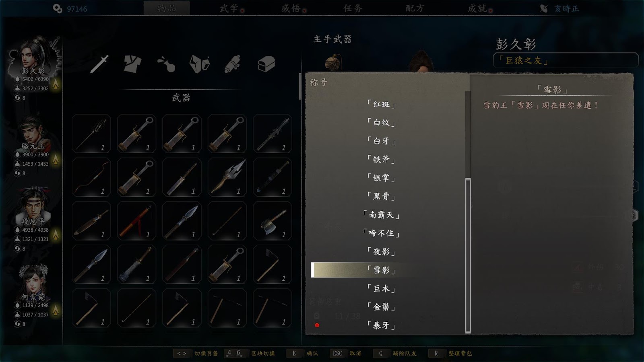Screen dimensions: 644x362
Task: Click 何紫菀 level-up arrow icon
Action: (x=56, y=310)
